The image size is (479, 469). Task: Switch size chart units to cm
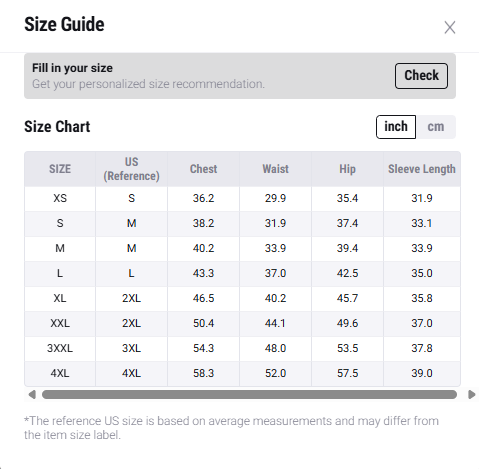pos(436,127)
